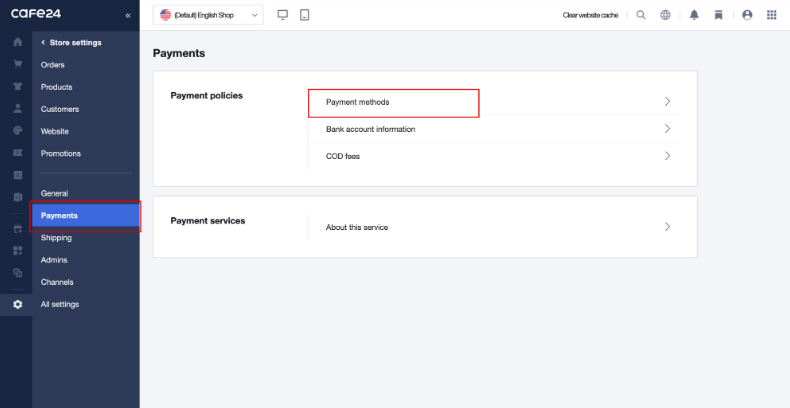Expand the Payment methods row arrow
This screenshot has height=408, width=790.
point(667,102)
